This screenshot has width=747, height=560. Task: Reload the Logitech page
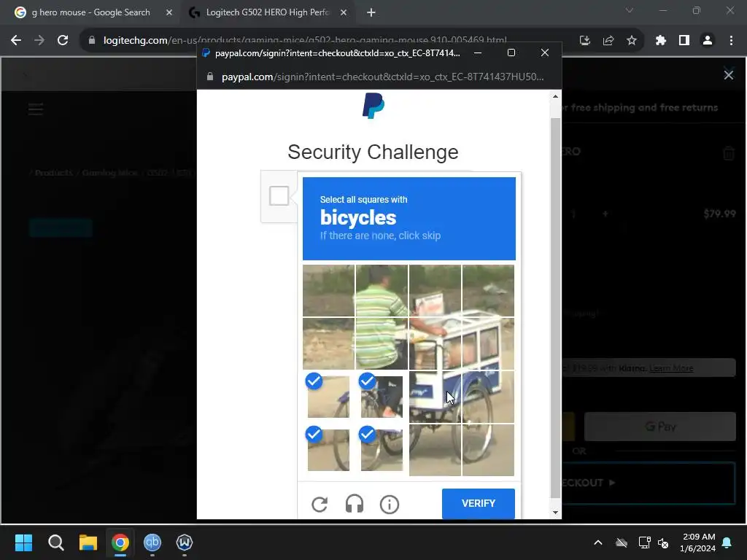63,41
